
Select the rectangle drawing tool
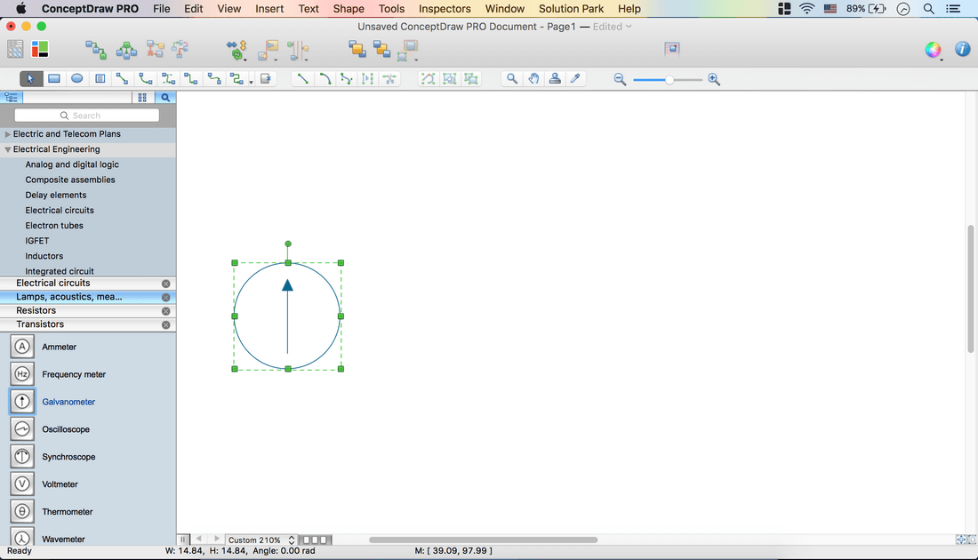coord(54,78)
